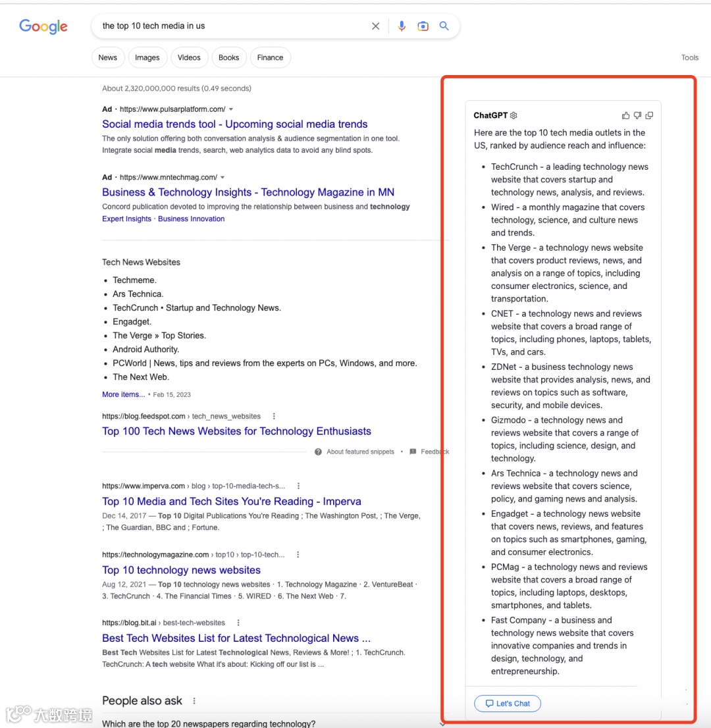
Task: Click the Let's Chat button
Action: coord(508,704)
